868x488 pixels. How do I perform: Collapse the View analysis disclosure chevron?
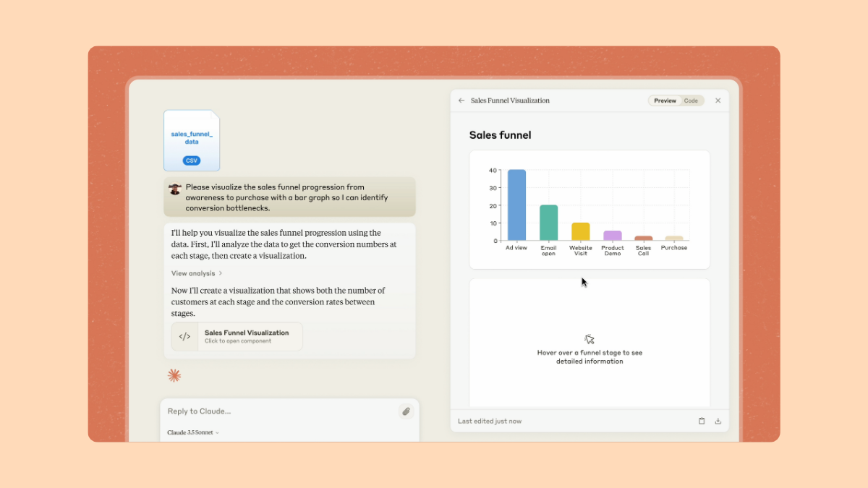click(219, 273)
